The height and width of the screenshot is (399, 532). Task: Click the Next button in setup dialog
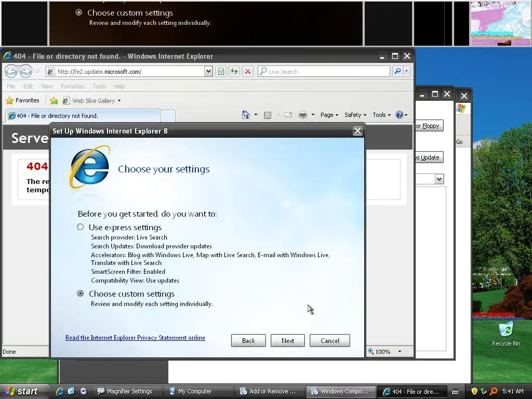coord(288,341)
